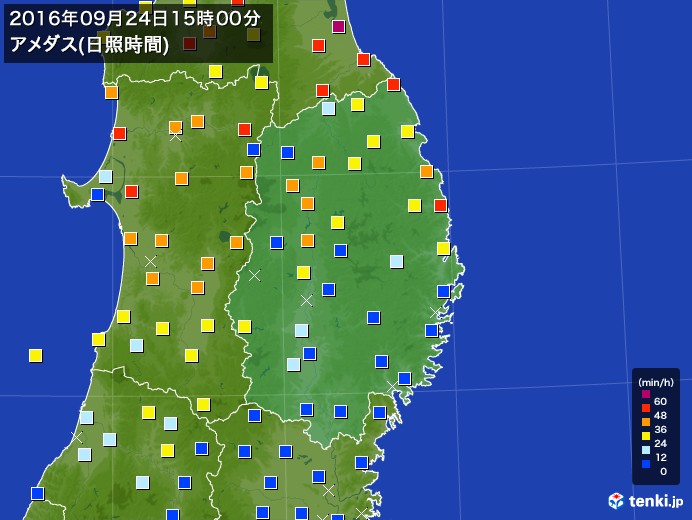Viewport: 692px width, 520px height.
Task: Open the tenki.jp text link
Action: coord(656,502)
